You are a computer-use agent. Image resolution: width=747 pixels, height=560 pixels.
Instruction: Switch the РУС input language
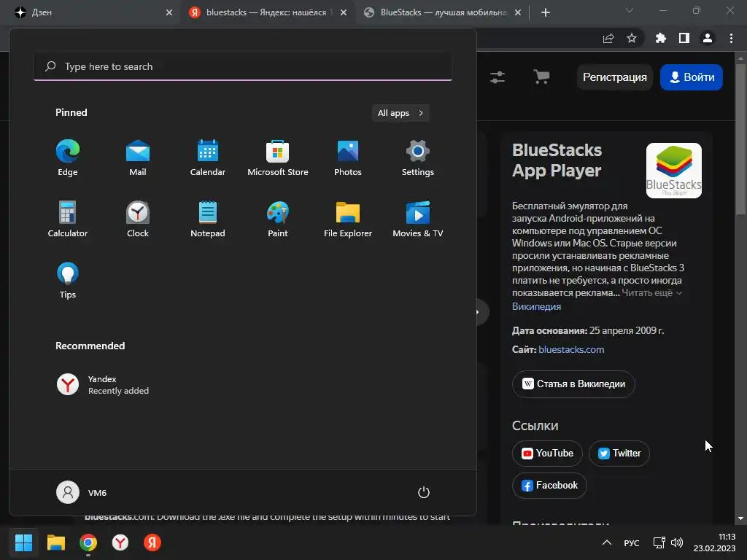[631, 542]
